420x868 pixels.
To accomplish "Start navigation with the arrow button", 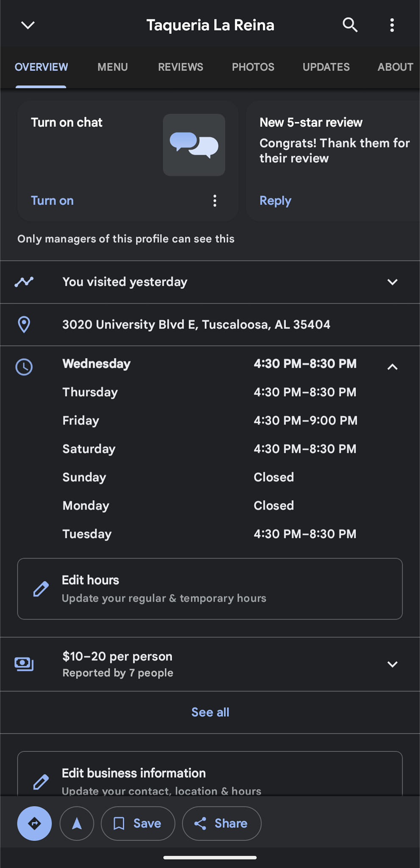I will click(x=77, y=823).
